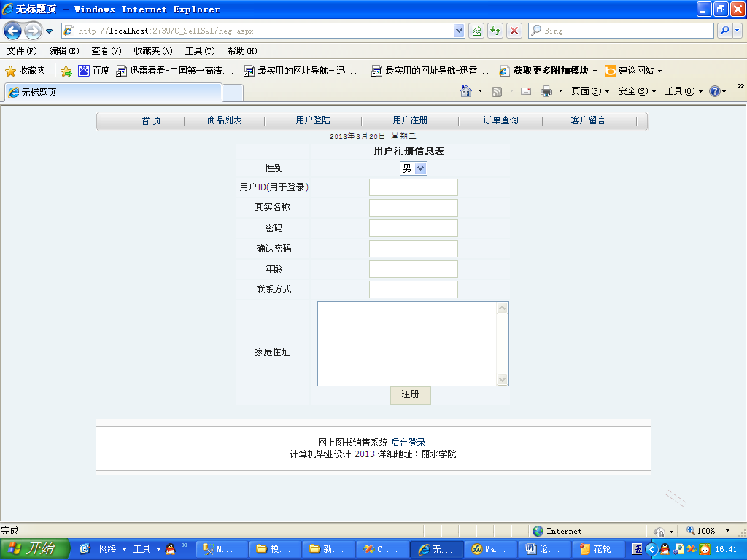The width and height of the screenshot is (747, 560).
Task: Go to 首页 in site navigation
Action: [151, 120]
